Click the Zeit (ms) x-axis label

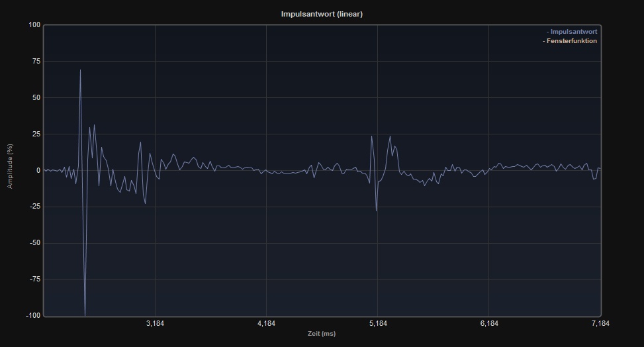tap(322, 334)
